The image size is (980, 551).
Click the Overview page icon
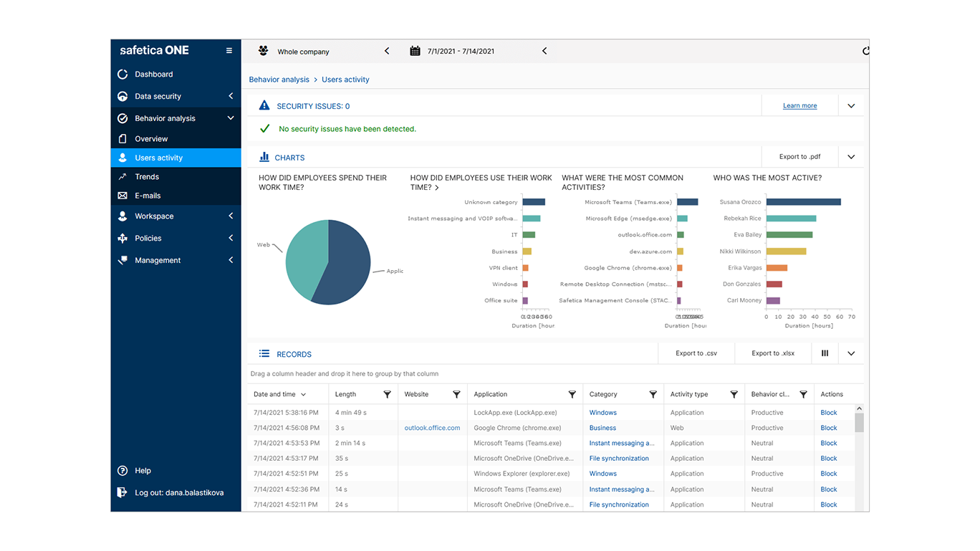123,139
